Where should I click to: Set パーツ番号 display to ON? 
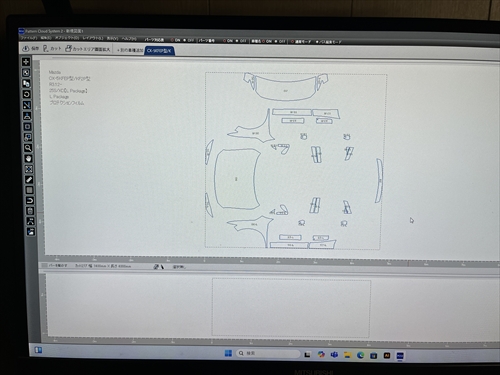pyautogui.click(x=228, y=41)
